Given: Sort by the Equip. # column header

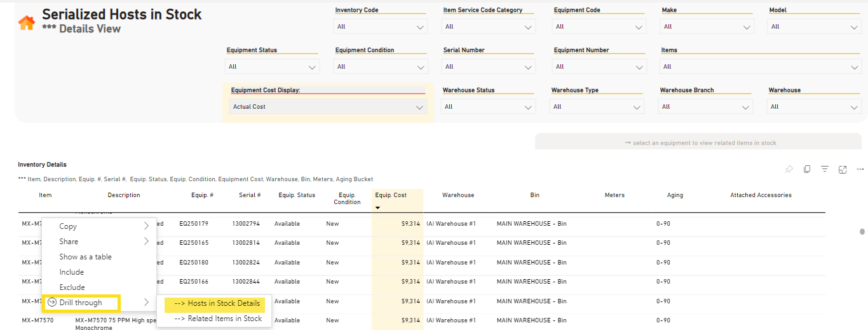Looking at the screenshot, I should (x=202, y=195).
